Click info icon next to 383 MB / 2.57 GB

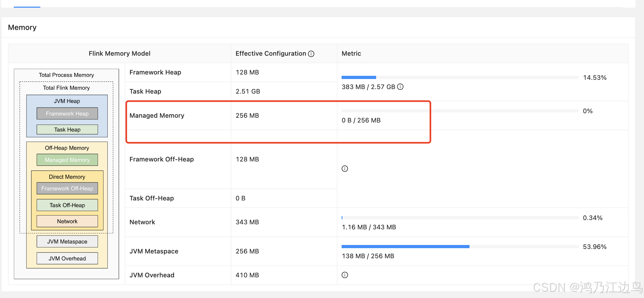400,87
